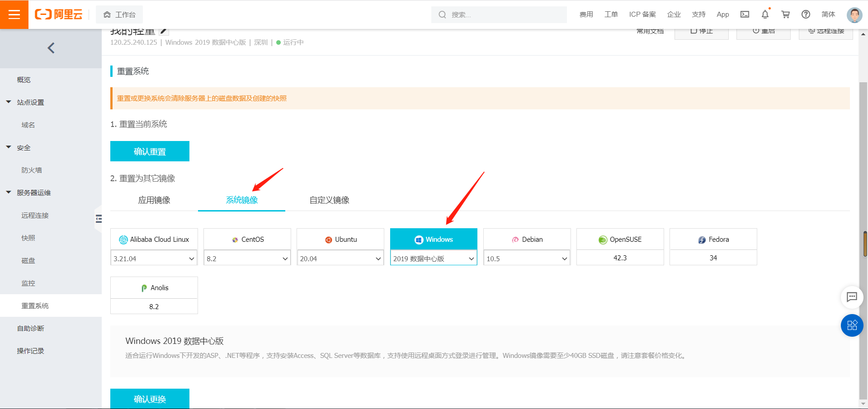Open CentOS 8.2 version dropdown
The image size is (868, 409).
pyautogui.click(x=247, y=259)
